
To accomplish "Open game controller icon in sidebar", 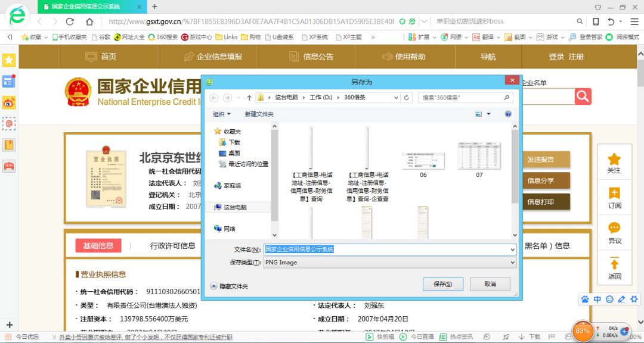I will pos(8,166).
